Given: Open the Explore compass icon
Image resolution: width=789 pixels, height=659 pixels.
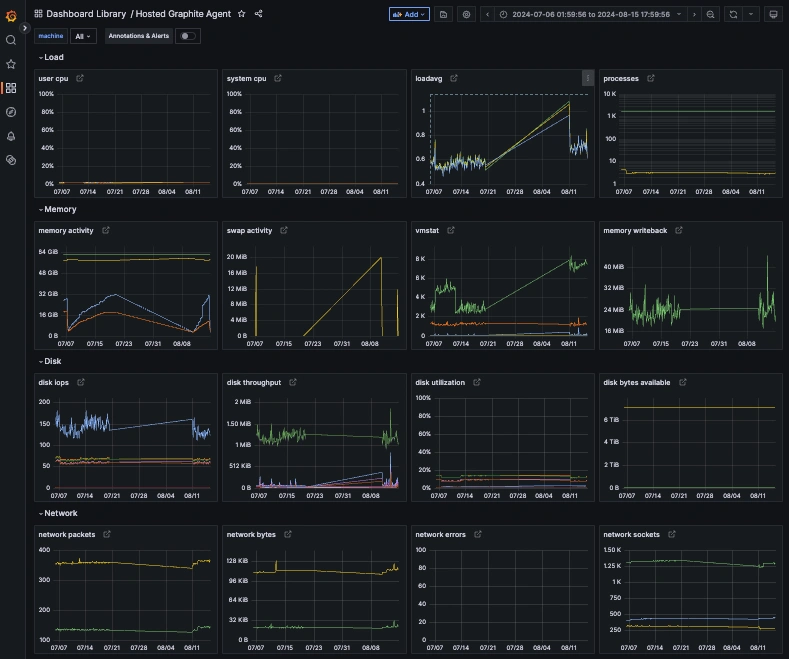Looking at the screenshot, I should click(11, 112).
